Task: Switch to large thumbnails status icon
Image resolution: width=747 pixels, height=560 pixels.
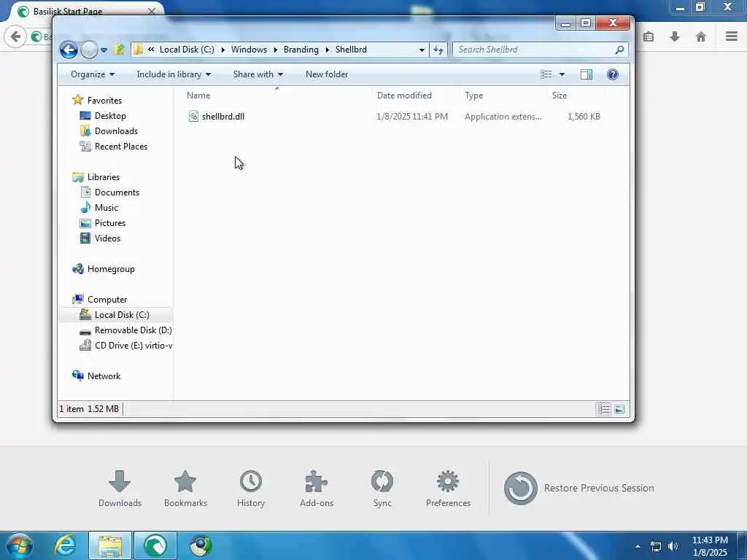Action: 619,409
